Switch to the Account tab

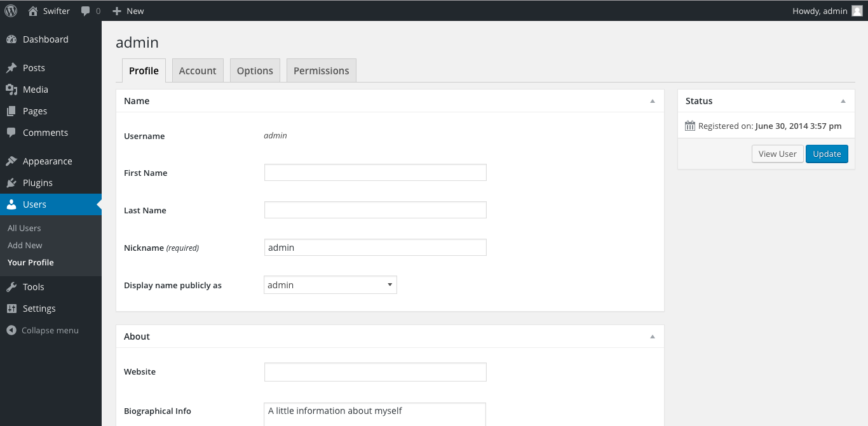198,70
